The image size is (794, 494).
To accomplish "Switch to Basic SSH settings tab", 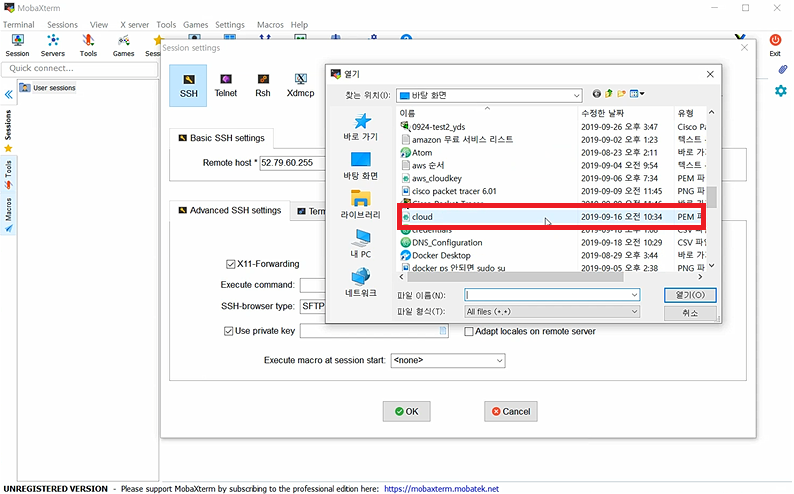I will coord(221,138).
